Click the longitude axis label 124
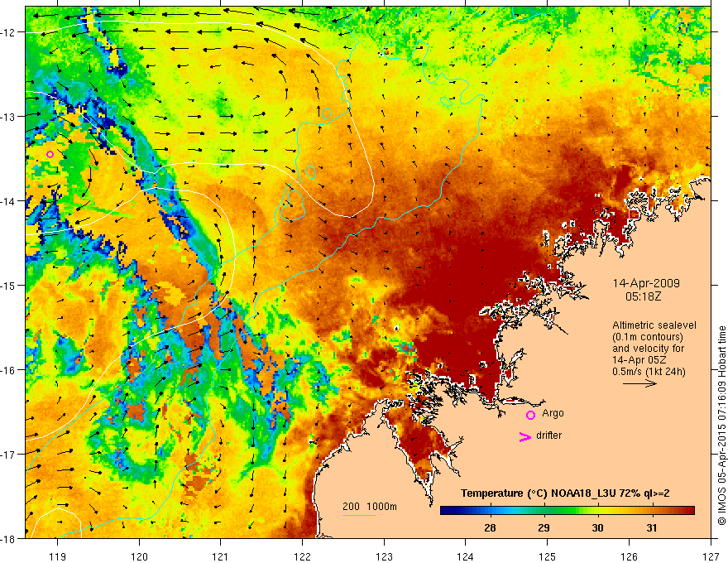 [x=466, y=556]
